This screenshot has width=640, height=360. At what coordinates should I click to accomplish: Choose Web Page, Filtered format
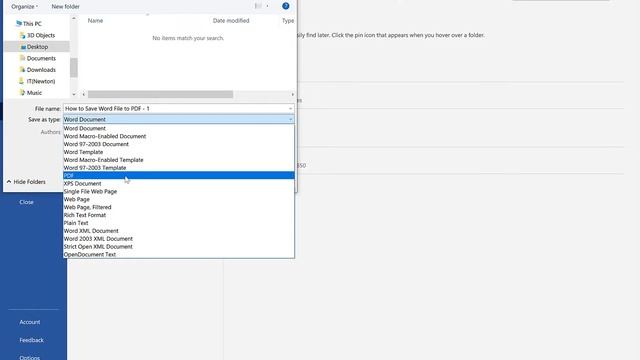point(178,207)
